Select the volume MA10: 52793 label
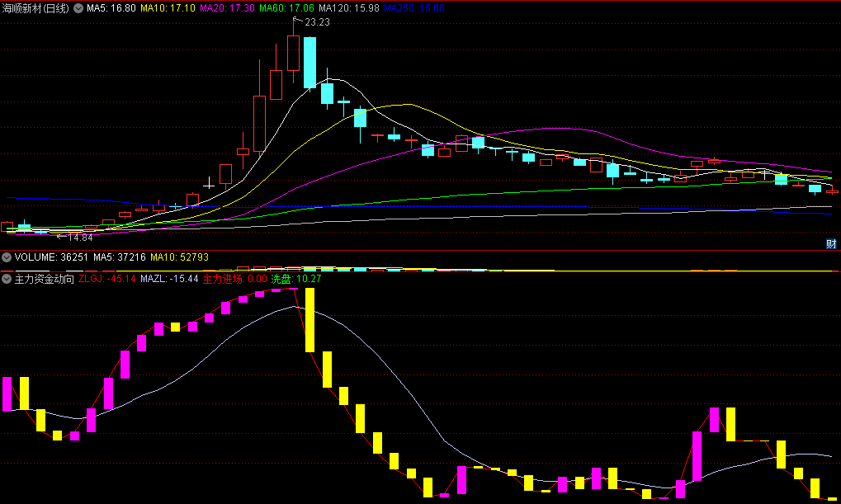Image resolution: width=841 pixels, height=504 pixels. [180, 257]
